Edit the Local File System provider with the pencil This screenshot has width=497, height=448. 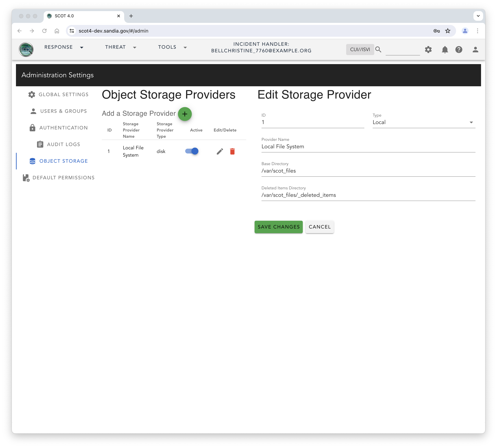point(220,151)
